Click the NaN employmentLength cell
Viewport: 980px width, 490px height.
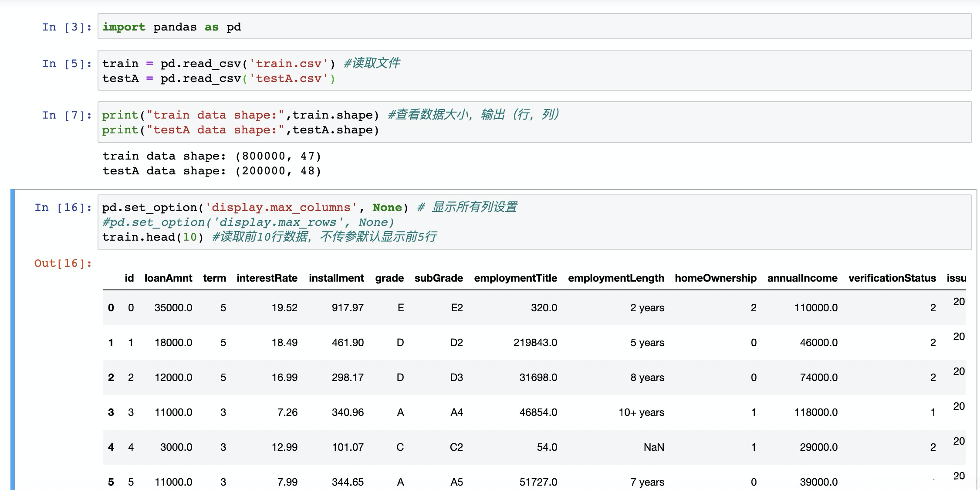653,447
